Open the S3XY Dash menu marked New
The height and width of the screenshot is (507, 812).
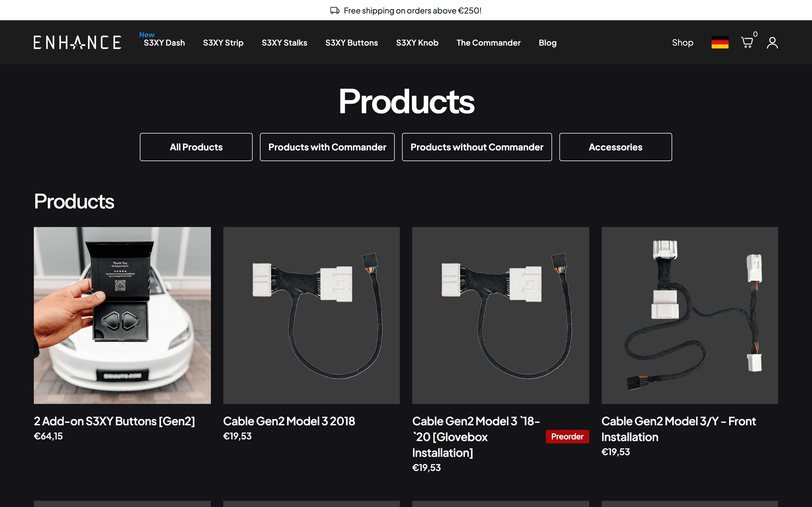(x=164, y=43)
